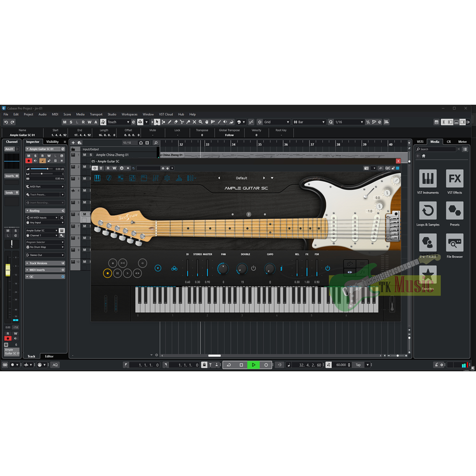Open the MIDI Part dropdown in Inspector
The image size is (476, 476).
click(x=45, y=187)
